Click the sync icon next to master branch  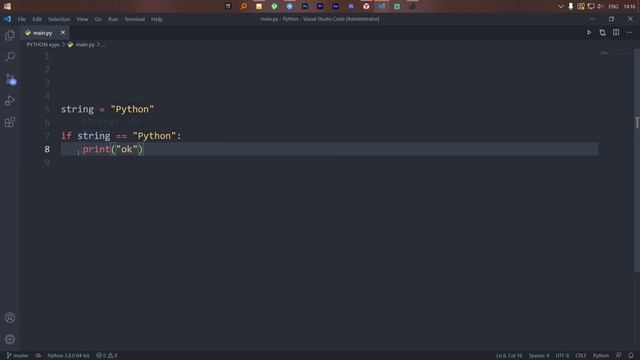[x=38, y=356]
